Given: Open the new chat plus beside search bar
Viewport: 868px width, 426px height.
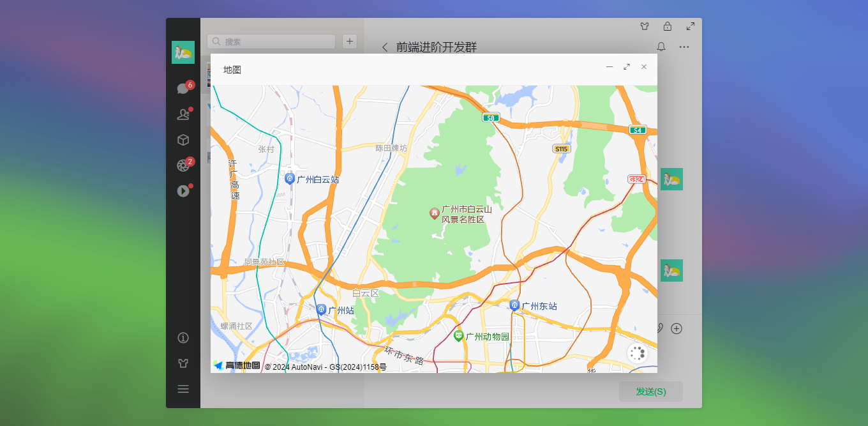Looking at the screenshot, I should click(349, 41).
